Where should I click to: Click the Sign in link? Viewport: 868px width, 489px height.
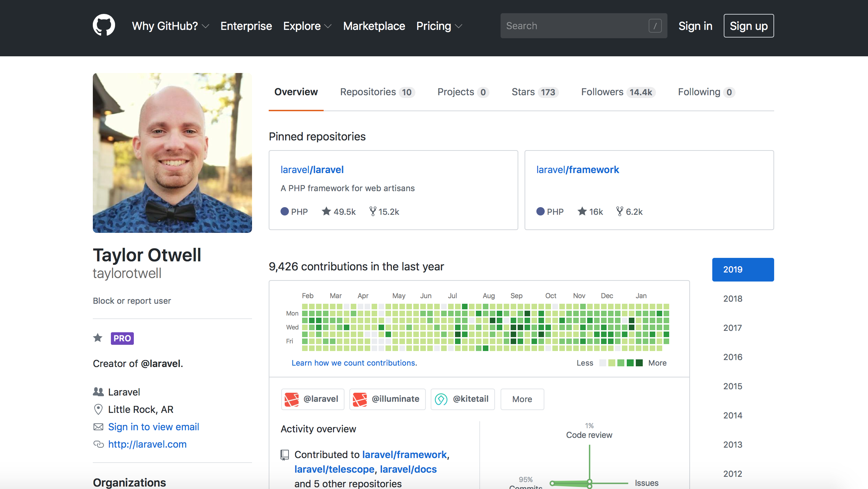pos(695,26)
